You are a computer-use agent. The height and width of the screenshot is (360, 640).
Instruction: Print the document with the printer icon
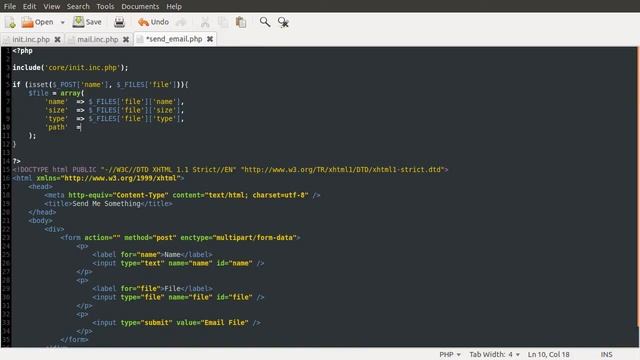[x=119, y=22]
